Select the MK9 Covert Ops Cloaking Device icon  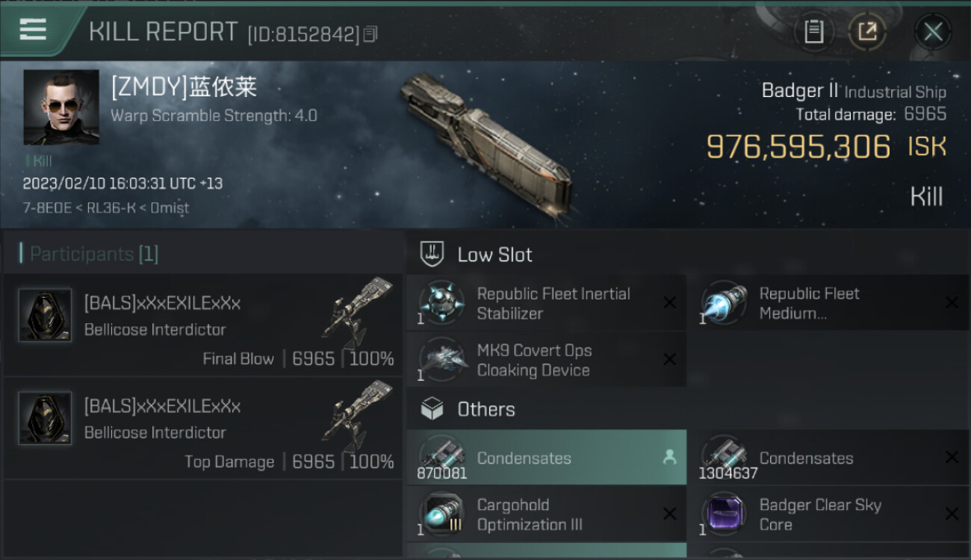click(x=441, y=360)
